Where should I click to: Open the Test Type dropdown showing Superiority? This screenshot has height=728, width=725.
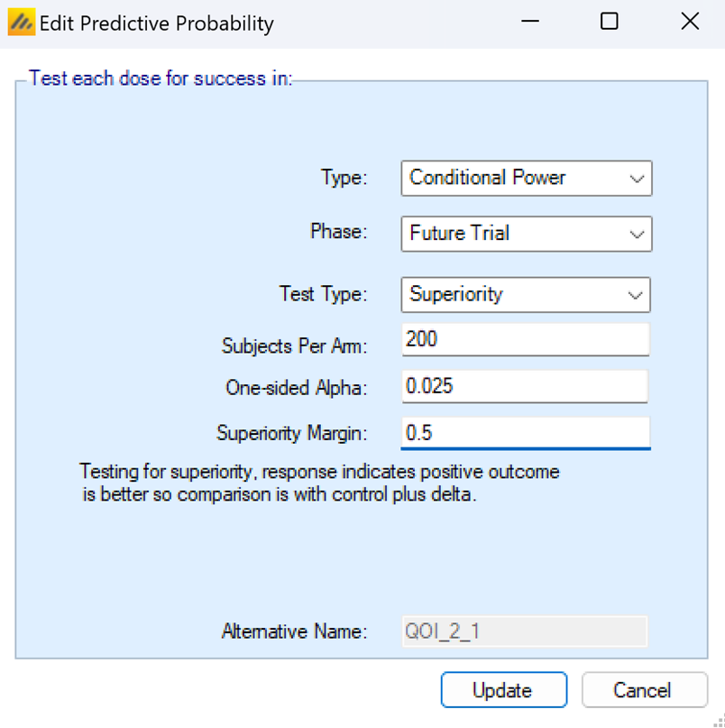tap(526, 295)
